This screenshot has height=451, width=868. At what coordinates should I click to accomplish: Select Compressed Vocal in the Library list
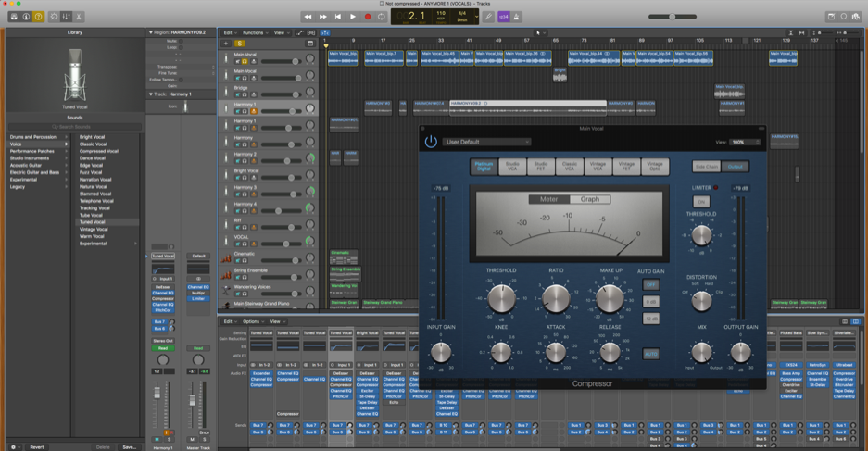coord(99,151)
